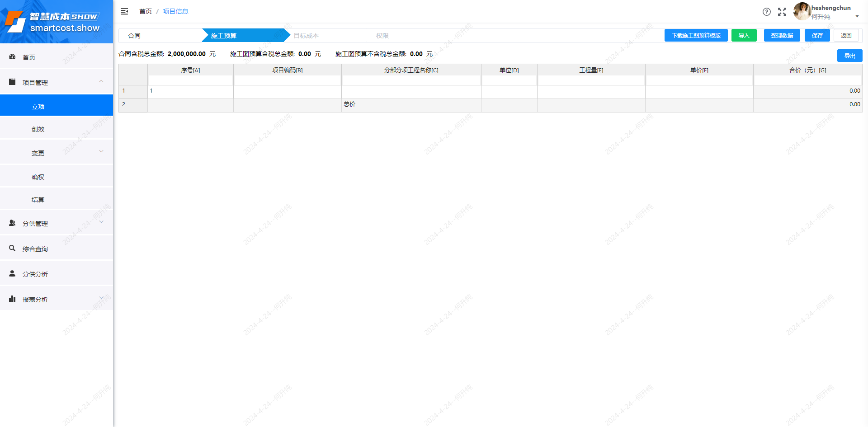Expand the 分供管理 menu chevron

click(101, 222)
